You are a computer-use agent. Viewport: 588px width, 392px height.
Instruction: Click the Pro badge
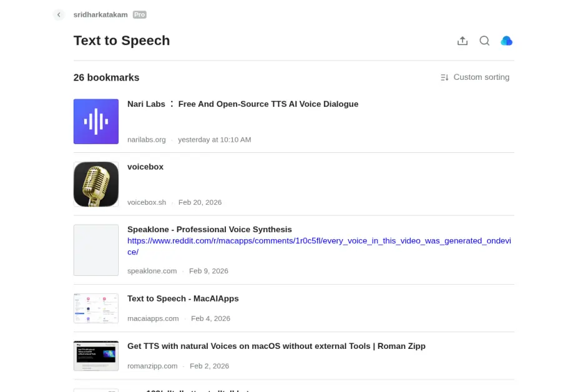point(139,14)
